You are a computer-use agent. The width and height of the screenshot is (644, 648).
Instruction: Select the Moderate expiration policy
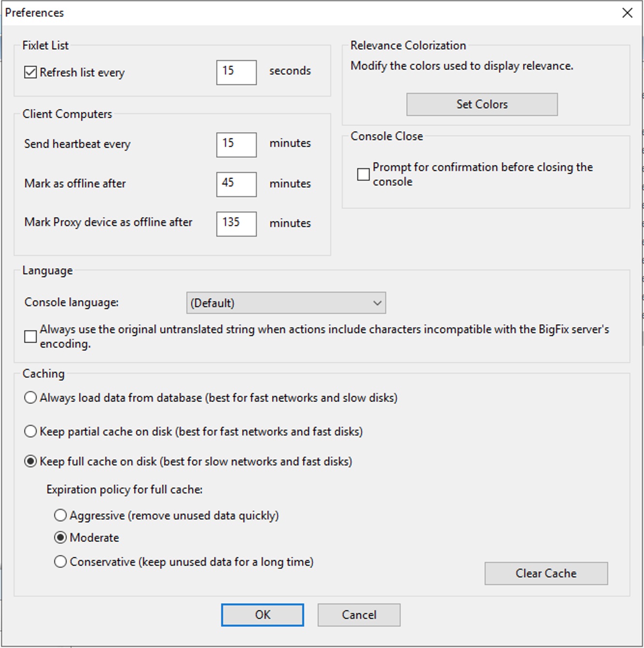click(60, 537)
